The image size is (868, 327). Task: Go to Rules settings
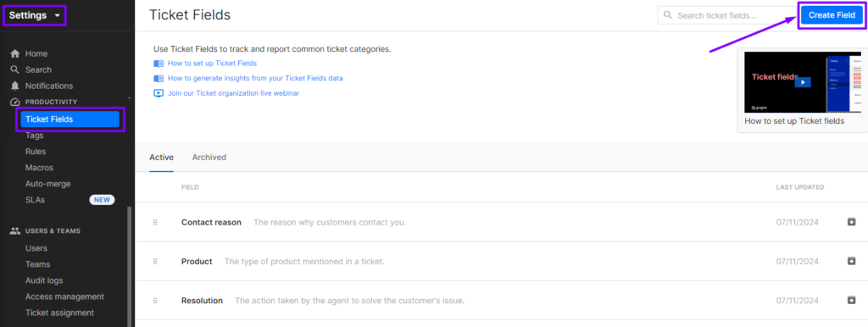[36, 151]
